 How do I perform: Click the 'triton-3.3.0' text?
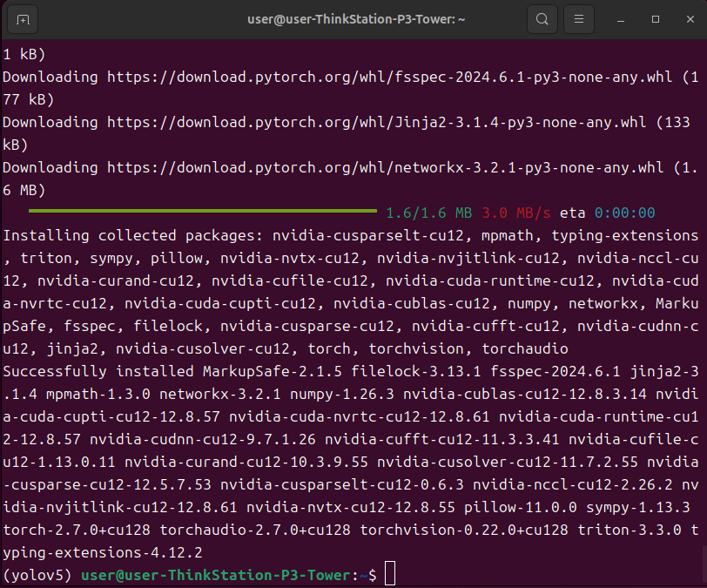(630, 530)
